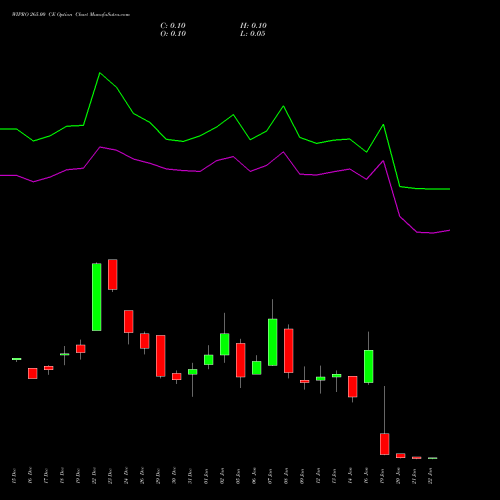The width and height of the screenshot is (500, 500).
Task: Click the low value L: 0.05
Action: click(x=253, y=34)
